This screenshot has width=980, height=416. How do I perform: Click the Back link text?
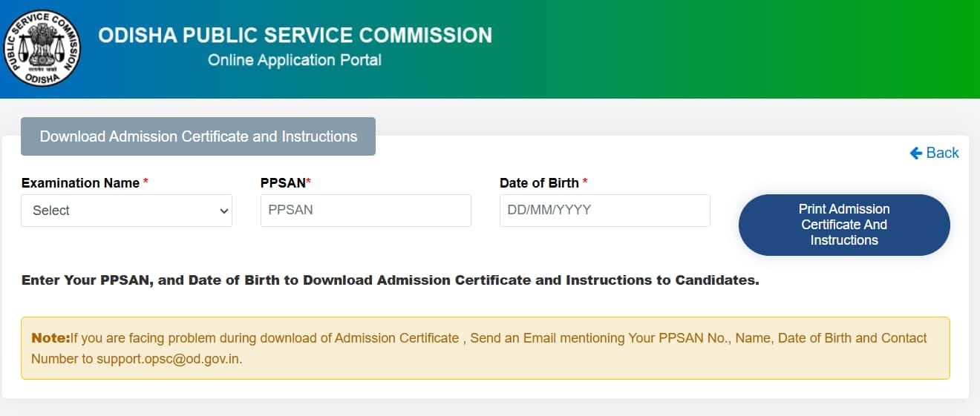943,153
